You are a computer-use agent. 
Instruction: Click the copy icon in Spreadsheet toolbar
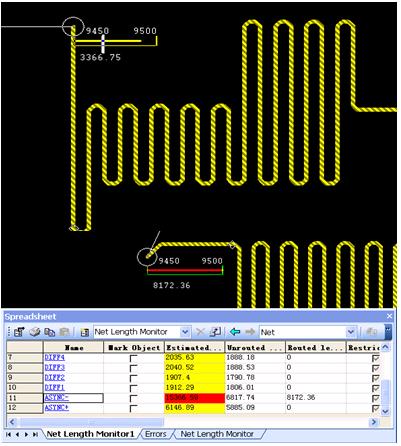pyautogui.click(x=50, y=332)
